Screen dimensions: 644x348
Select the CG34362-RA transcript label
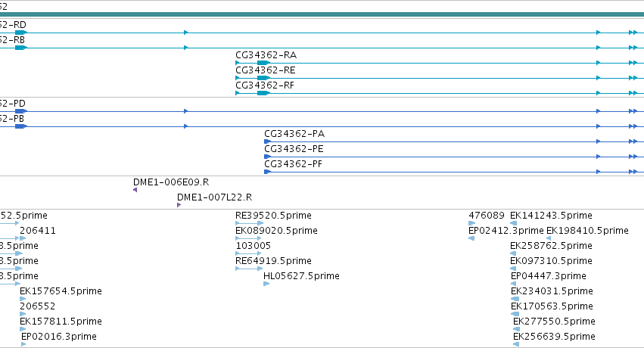coord(266,55)
